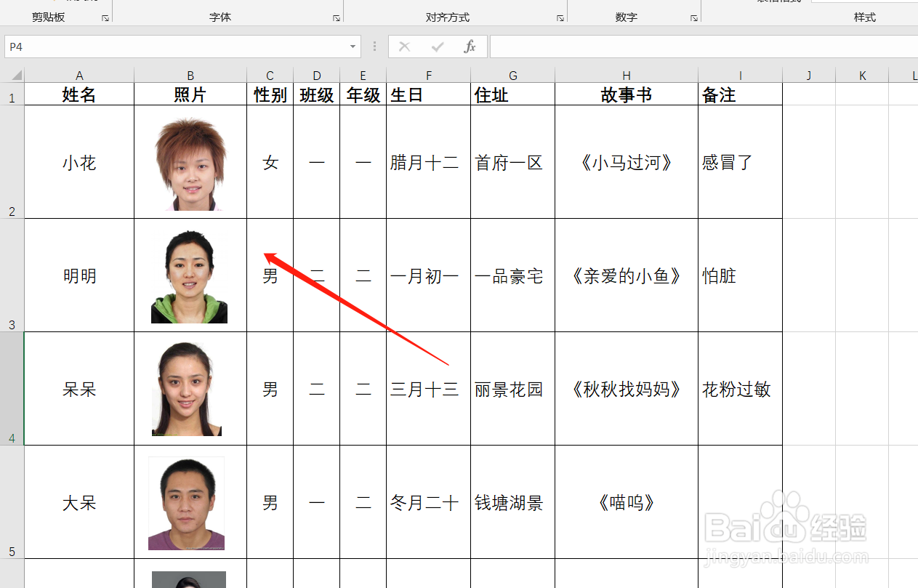The image size is (918, 588).
Task: Select the cell containing 《亲爱的小鱼》
Action: [x=626, y=275]
